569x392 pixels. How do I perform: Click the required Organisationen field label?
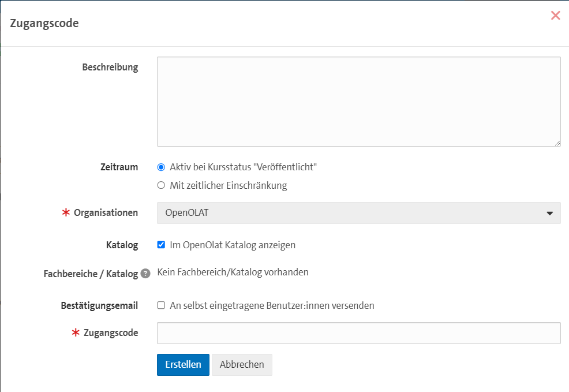tap(106, 213)
